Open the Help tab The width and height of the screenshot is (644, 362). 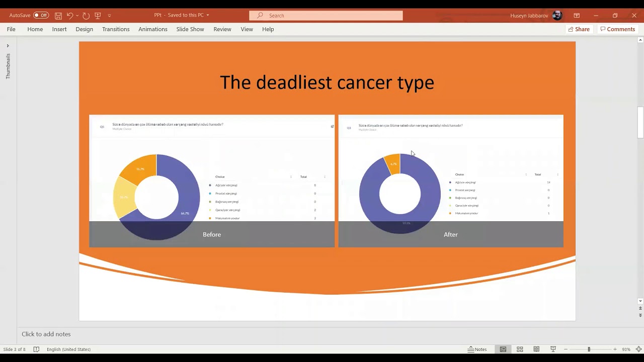tap(268, 29)
